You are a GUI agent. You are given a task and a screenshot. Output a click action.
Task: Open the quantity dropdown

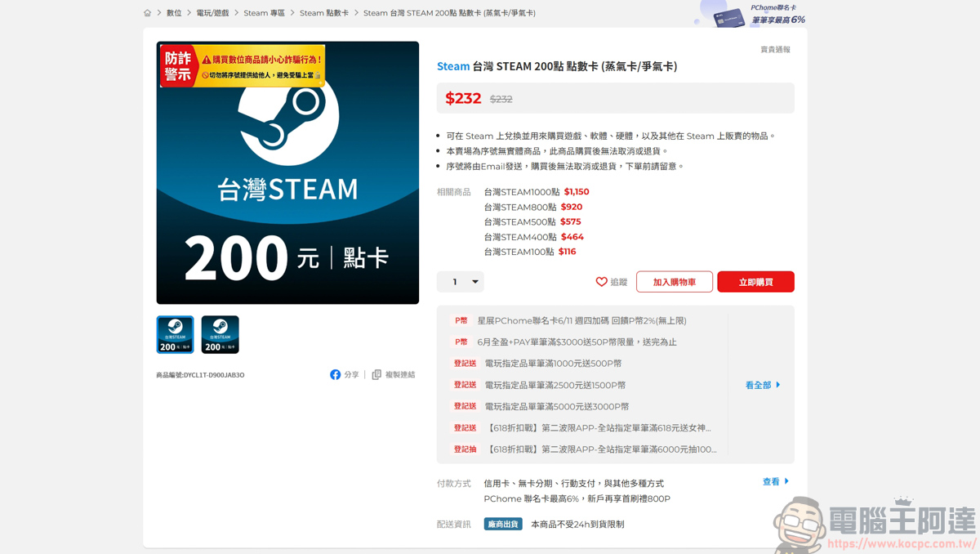pos(461,282)
